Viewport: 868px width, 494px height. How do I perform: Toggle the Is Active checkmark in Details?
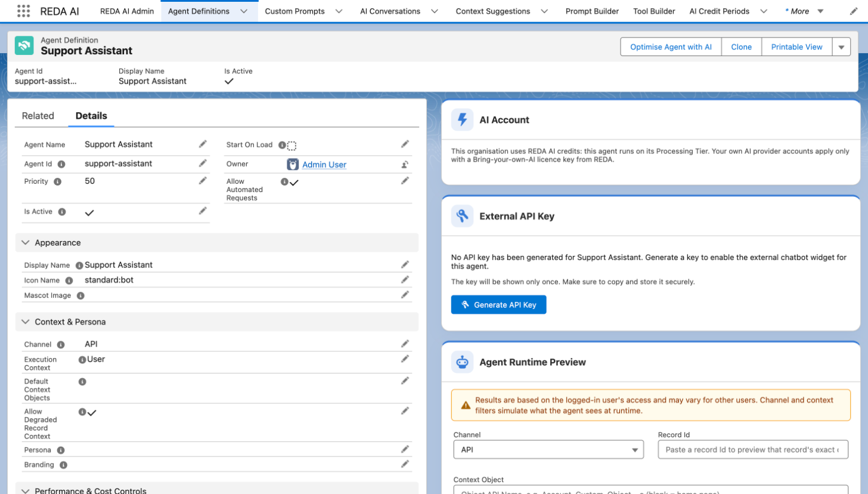click(x=89, y=212)
